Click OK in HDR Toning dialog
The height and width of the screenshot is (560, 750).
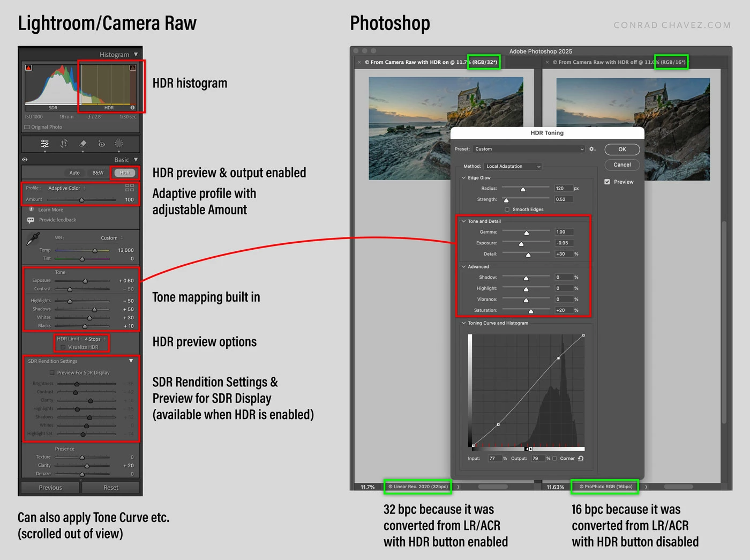[x=622, y=150]
